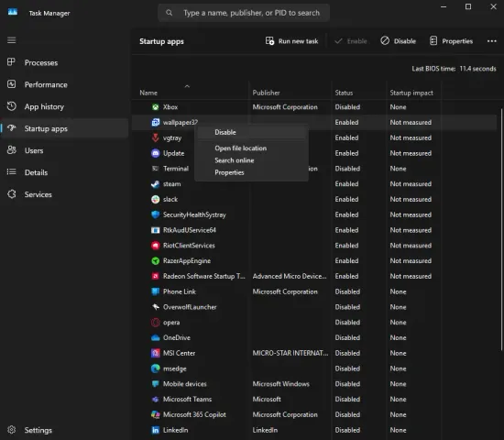Click the Task Manager logo icon
Screen dimensions: 504x440
click(13, 12)
